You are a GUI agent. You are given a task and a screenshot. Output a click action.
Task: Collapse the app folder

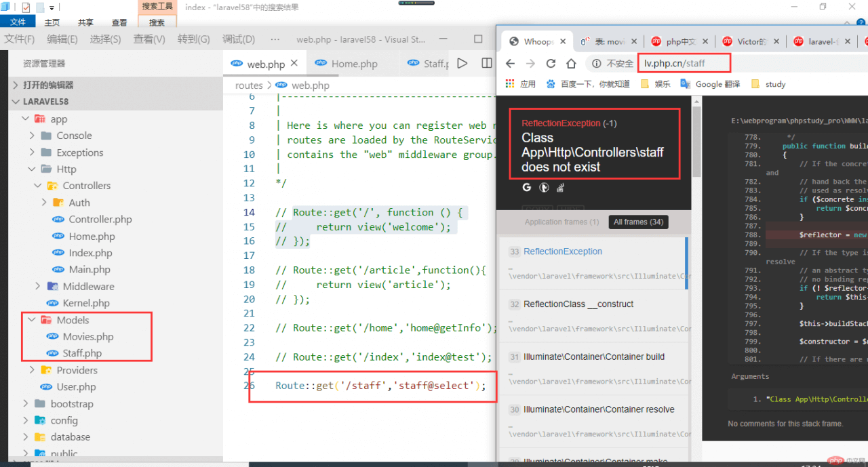(26, 119)
